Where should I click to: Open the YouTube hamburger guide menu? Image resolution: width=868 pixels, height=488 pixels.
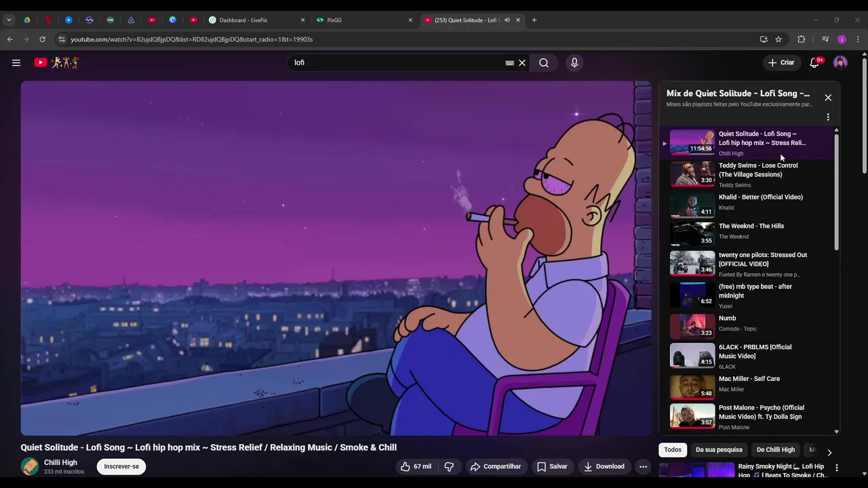click(x=16, y=62)
